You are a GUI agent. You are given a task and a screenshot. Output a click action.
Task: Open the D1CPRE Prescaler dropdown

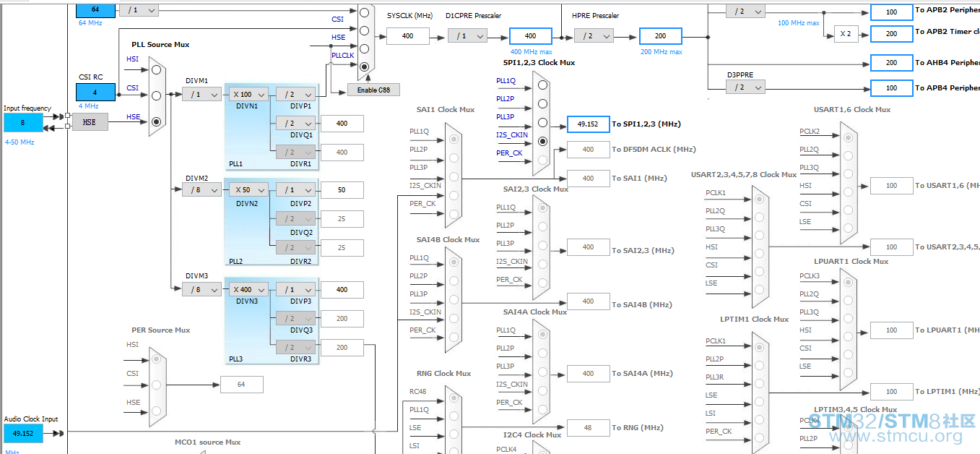click(x=467, y=36)
